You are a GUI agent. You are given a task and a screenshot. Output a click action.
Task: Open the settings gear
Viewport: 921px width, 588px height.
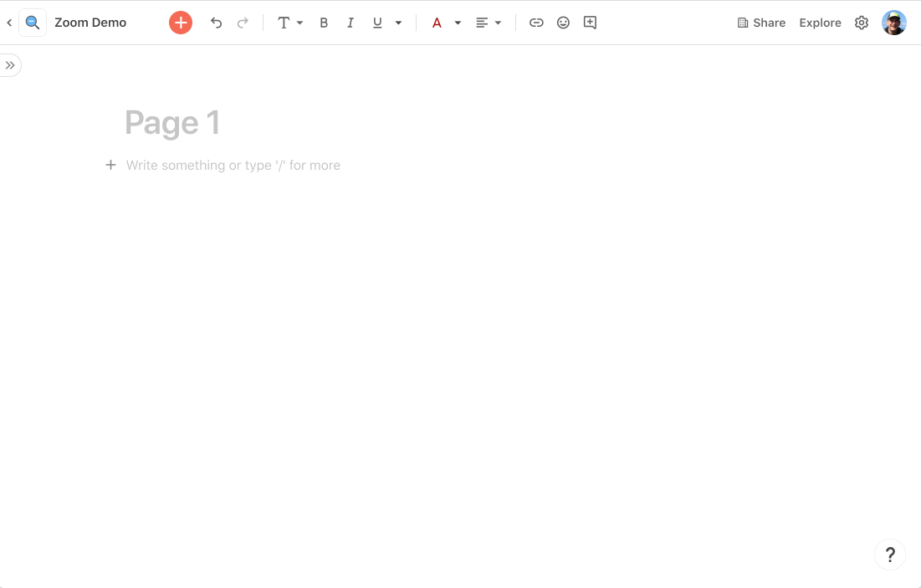point(862,23)
